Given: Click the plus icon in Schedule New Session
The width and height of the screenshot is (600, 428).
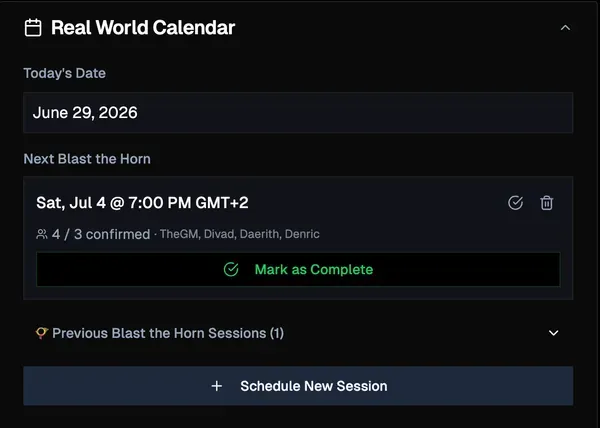Looking at the screenshot, I should (217, 386).
